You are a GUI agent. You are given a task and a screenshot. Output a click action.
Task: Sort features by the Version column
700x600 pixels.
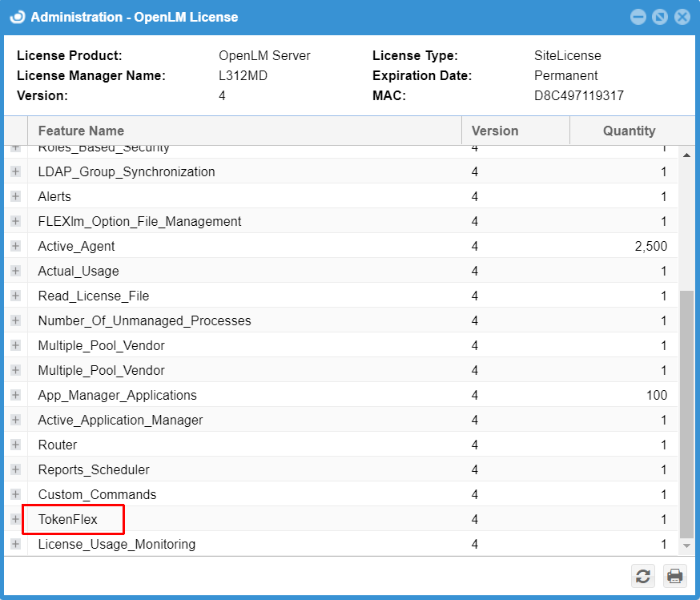click(x=494, y=131)
